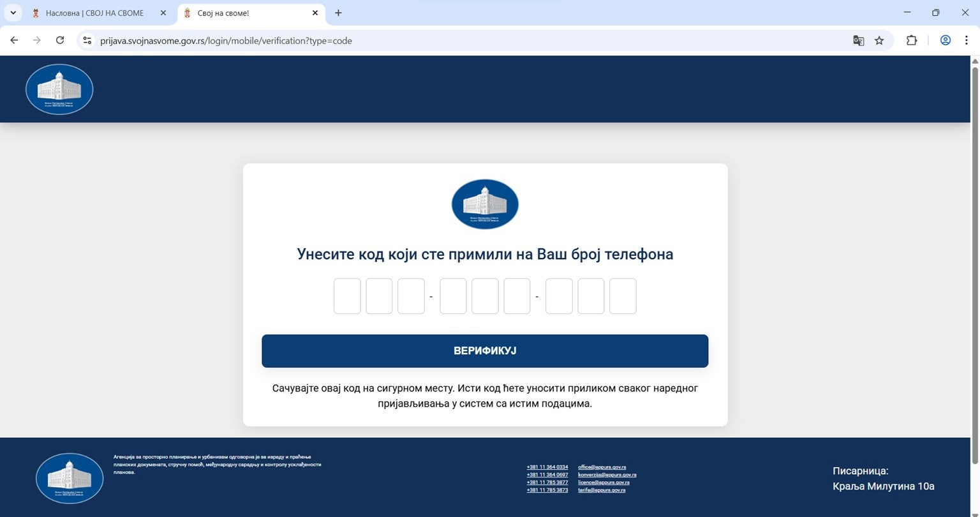This screenshot has width=980, height=517.
Task: Email tarifa@appurs.gov.rs link
Action: [x=601, y=490]
